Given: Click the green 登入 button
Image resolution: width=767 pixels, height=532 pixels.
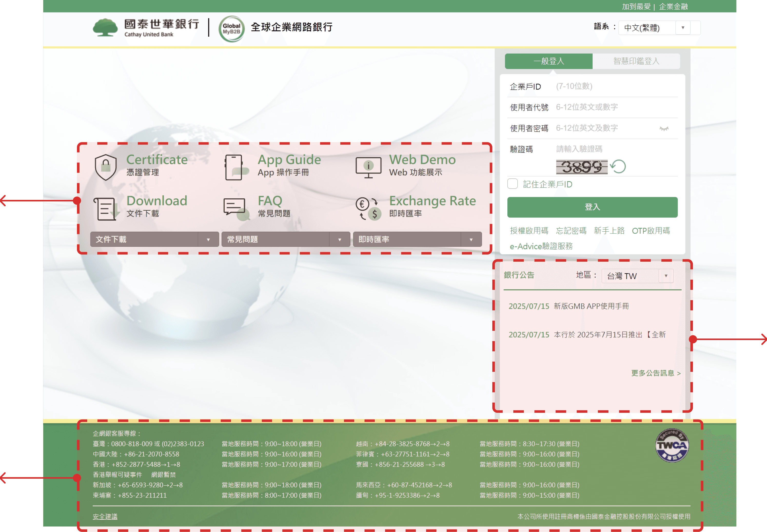Looking at the screenshot, I should click(x=592, y=207).
